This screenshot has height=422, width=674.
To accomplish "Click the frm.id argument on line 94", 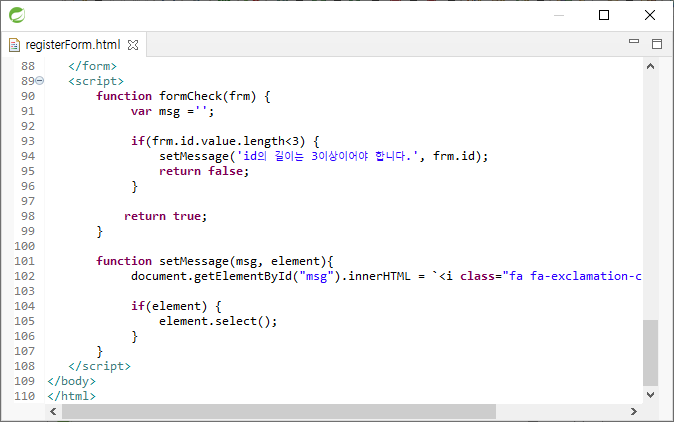I will pyautogui.click(x=453, y=156).
